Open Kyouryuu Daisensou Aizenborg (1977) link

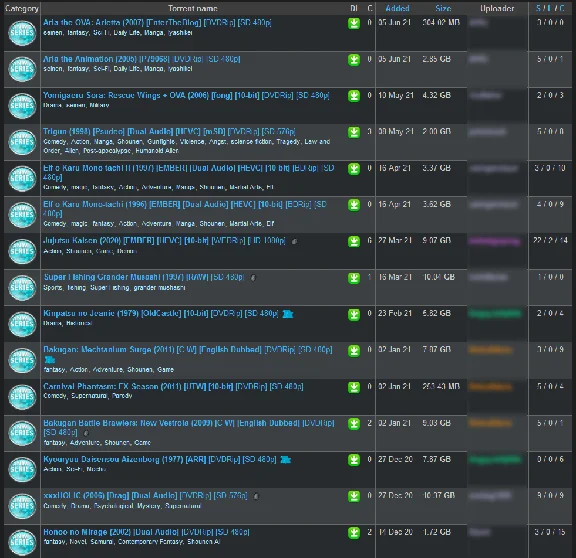pos(160,459)
